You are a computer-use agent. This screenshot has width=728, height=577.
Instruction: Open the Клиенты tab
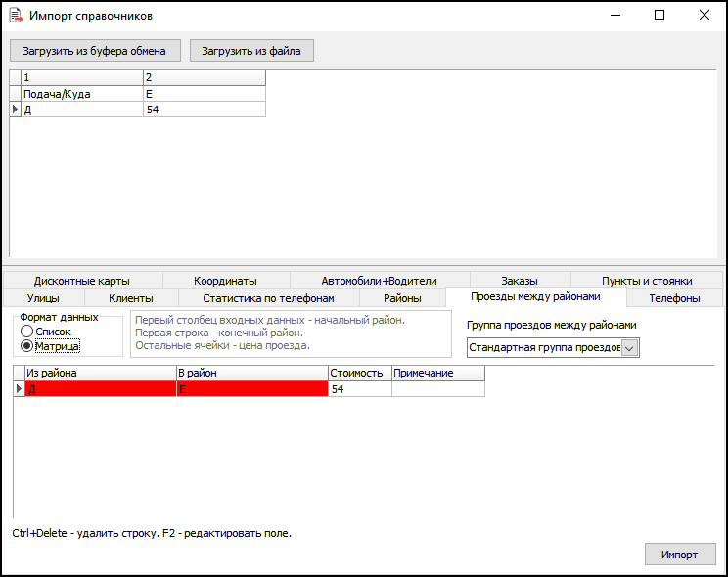[x=131, y=298]
